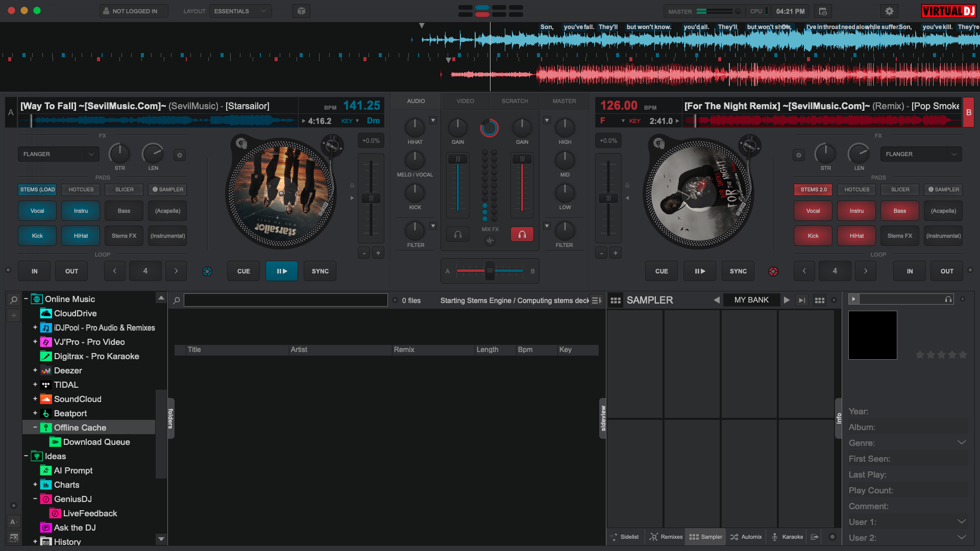Go to previous sampler bank
980x551 pixels.
click(x=717, y=300)
